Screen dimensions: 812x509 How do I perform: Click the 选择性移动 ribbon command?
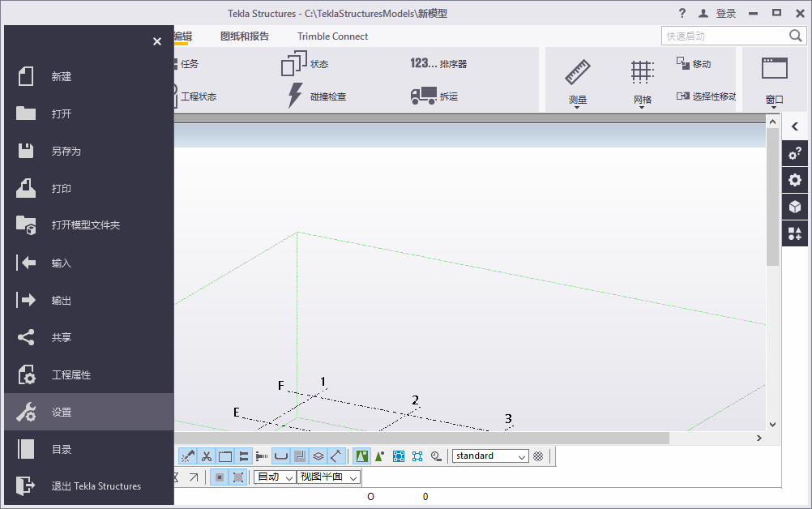point(705,96)
